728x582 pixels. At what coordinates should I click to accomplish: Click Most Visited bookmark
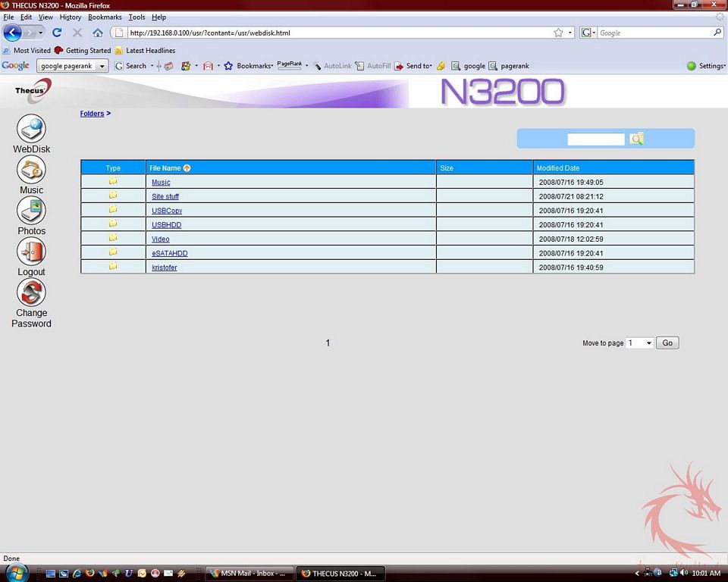click(27, 51)
